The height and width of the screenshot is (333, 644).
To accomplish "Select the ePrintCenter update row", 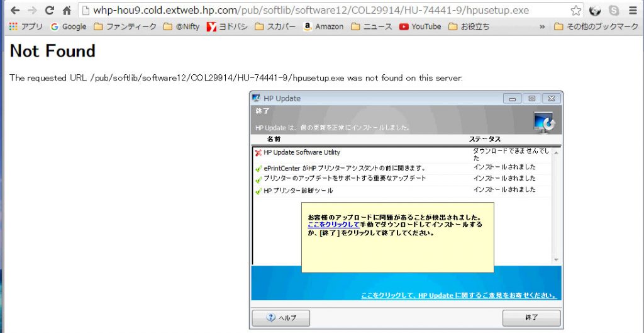I will [x=402, y=168].
